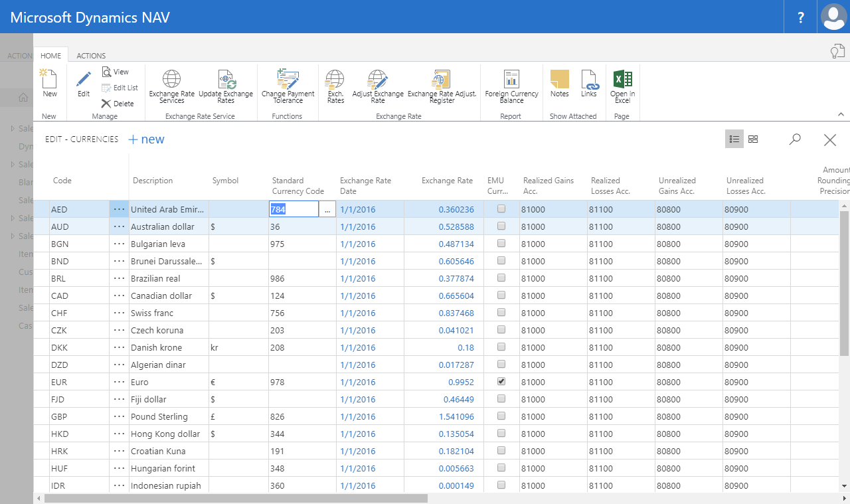Sort by Description column header
This screenshot has width=850, height=504.
pos(153,181)
